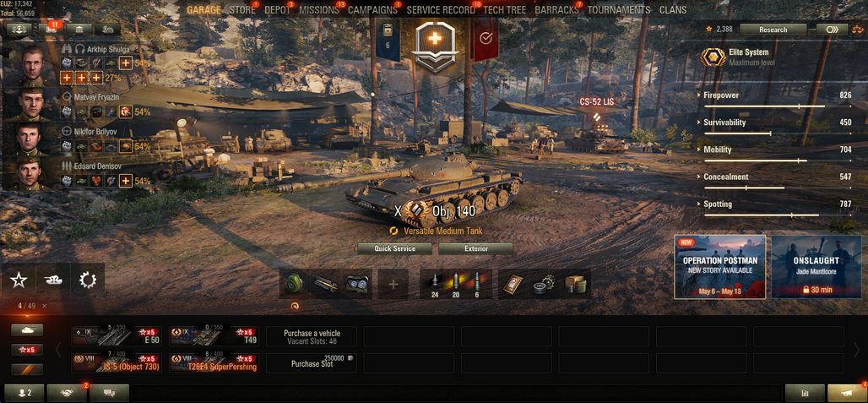868x403 pixels.
Task: Open the binoculars equipment slot
Action: (x=356, y=284)
